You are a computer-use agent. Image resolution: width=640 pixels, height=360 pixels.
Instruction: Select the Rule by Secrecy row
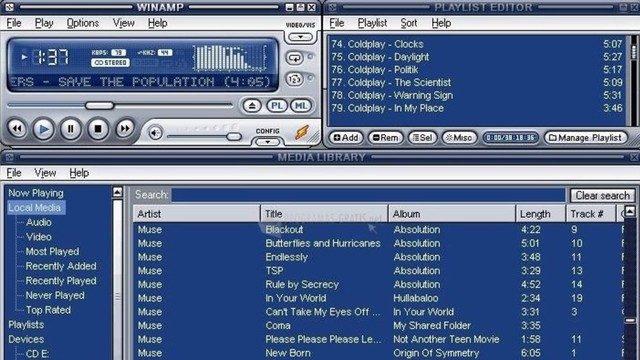(x=378, y=284)
